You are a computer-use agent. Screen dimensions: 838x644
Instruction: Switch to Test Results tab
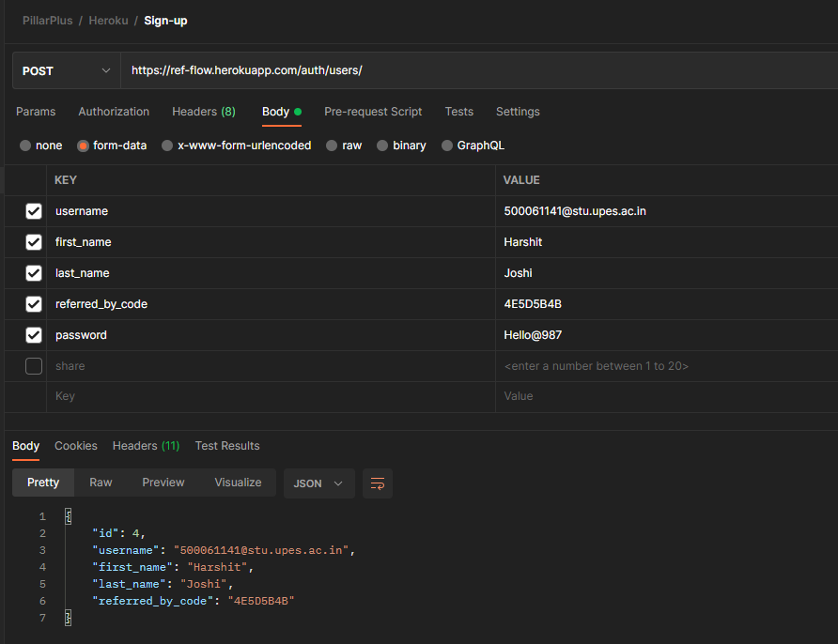tap(227, 446)
